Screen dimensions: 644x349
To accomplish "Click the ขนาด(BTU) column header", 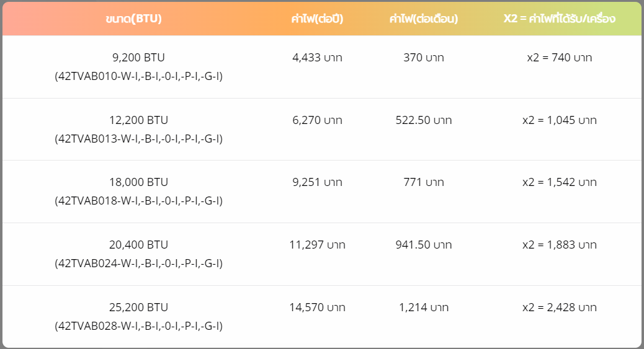I will click(x=133, y=19).
